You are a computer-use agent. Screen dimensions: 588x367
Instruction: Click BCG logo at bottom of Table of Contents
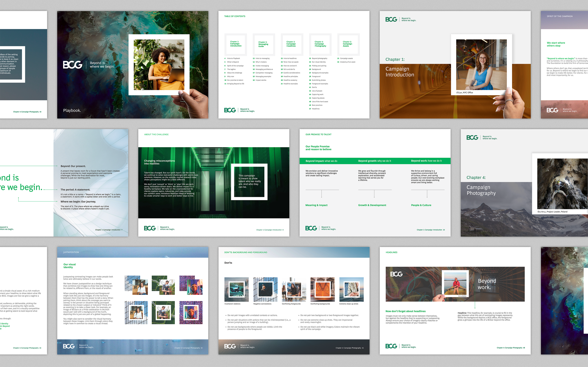click(230, 110)
